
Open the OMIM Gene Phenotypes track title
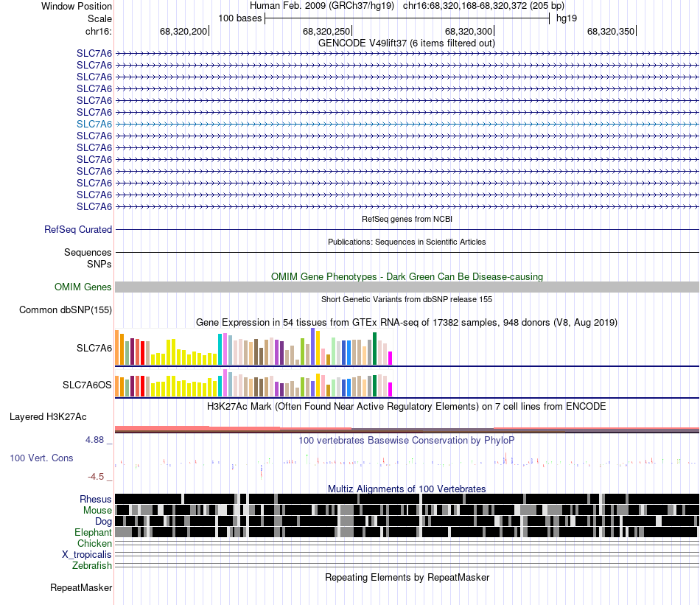(x=407, y=277)
